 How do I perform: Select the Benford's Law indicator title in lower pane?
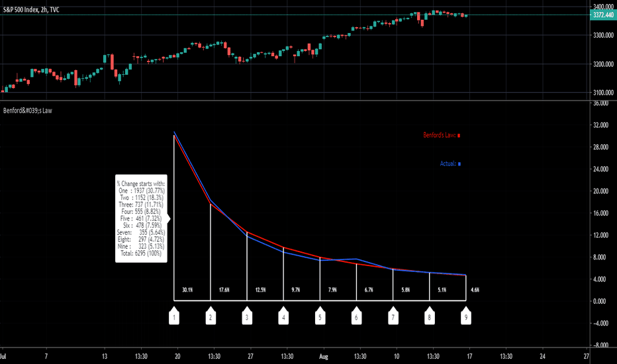[x=28, y=111]
